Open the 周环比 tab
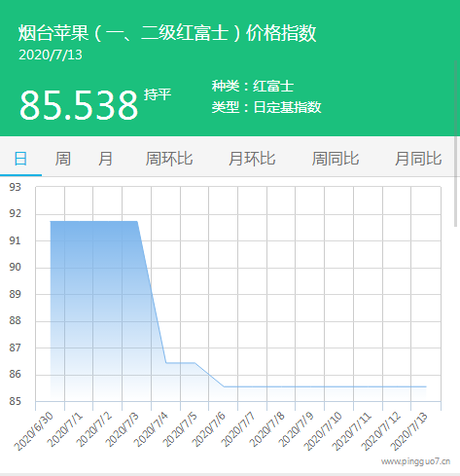Image resolution: width=460 pixels, height=476 pixels. pos(169,159)
